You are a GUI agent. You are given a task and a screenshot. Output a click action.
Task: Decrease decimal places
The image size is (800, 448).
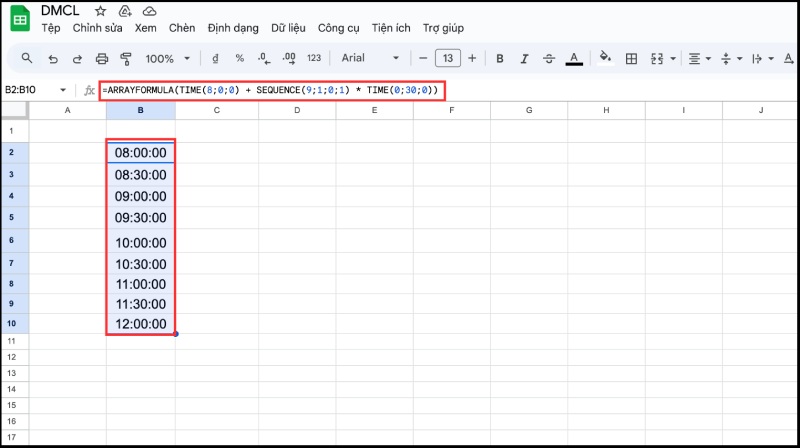(x=264, y=59)
